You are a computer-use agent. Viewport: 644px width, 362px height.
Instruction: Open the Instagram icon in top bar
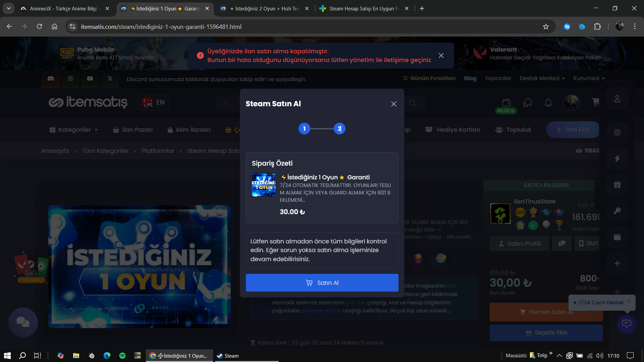pyautogui.click(x=70, y=78)
